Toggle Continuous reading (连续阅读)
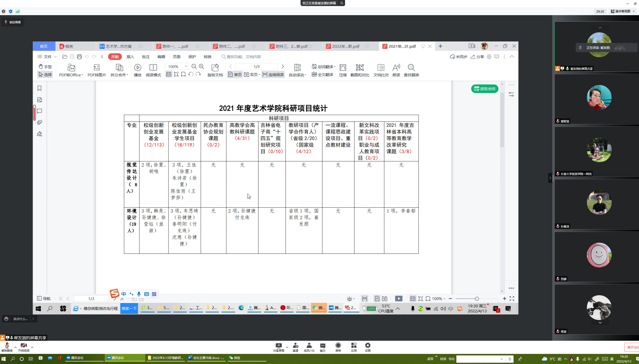The height and width of the screenshot is (364, 639). [273, 75]
